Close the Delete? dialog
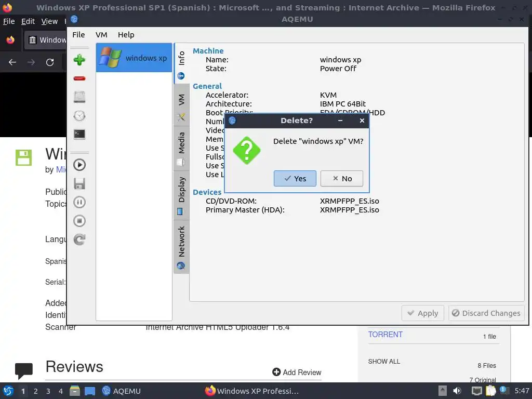The height and width of the screenshot is (399, 532). pos(362,121)
